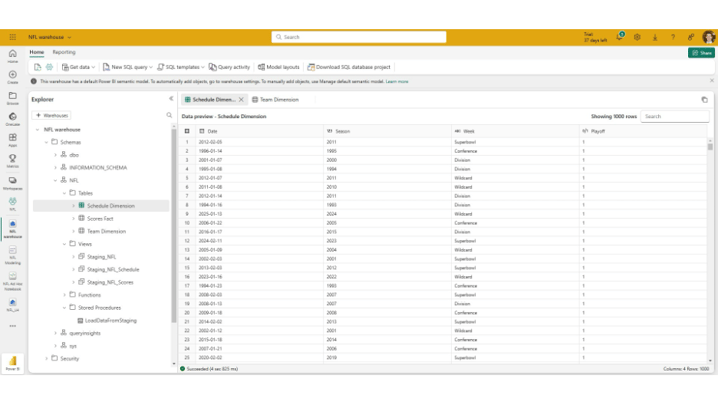Click the Query activity button

tap(229, 67)
